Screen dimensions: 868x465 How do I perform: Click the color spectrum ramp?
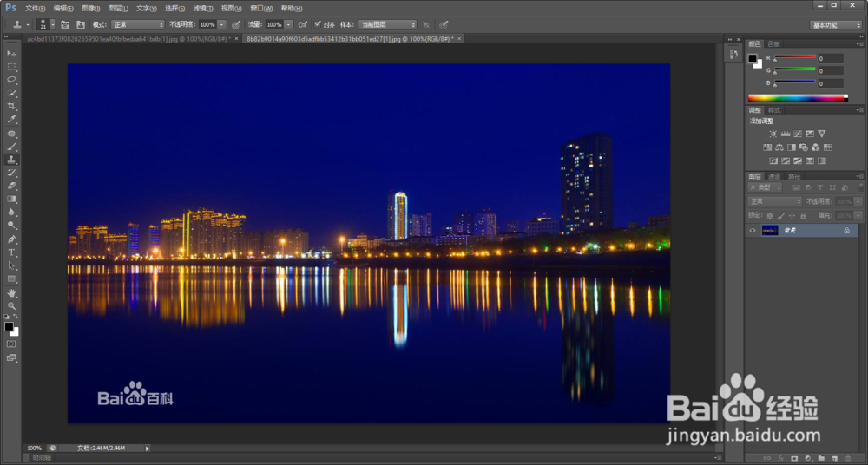pyautogui.click(x=798, y=98)
